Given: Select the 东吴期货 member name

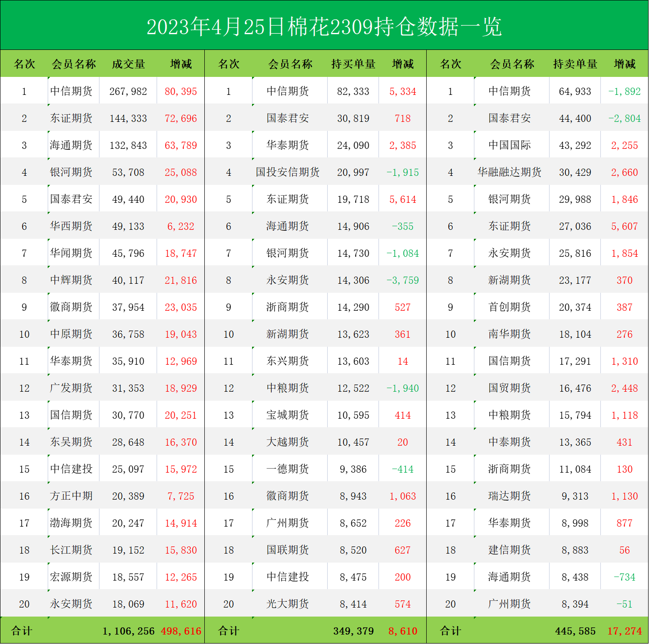Looking at the screenshot, I should click(71, 442).
